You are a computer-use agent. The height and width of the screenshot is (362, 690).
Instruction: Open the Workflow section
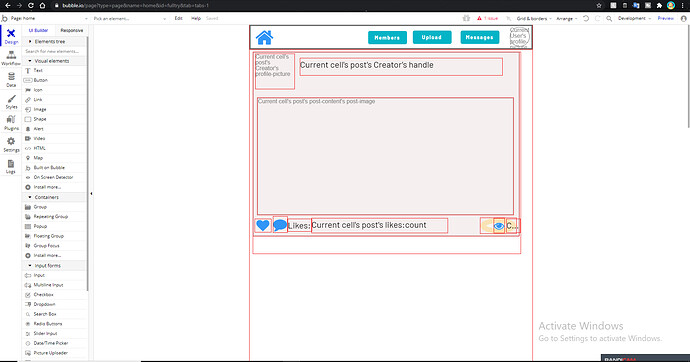11,58
